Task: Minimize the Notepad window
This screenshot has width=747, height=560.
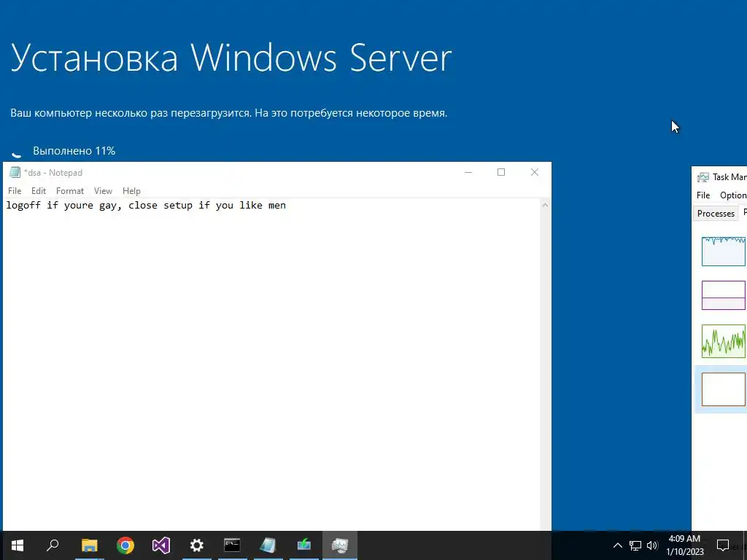Action: (468, 172)
